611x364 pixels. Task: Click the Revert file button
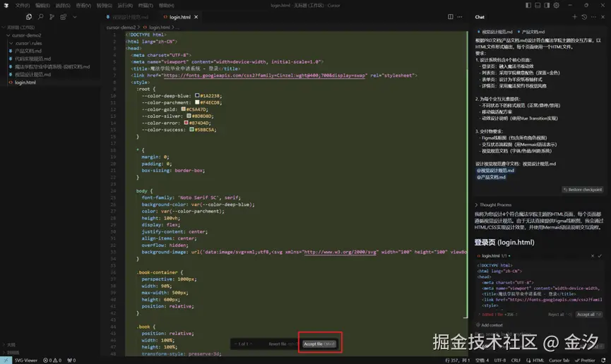point(282,344)
